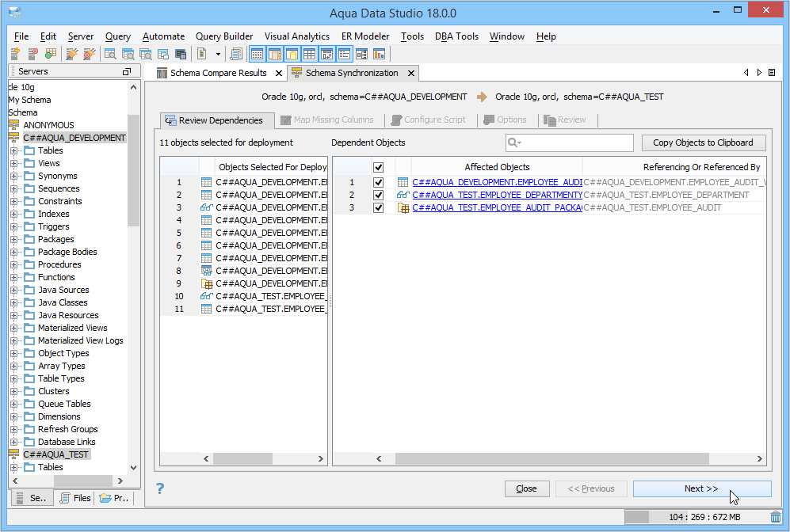Click table icon beside EMPLOYEE_AUDI affected object
The width and height of the screenshot is (790, 532).
pos(403,182)
